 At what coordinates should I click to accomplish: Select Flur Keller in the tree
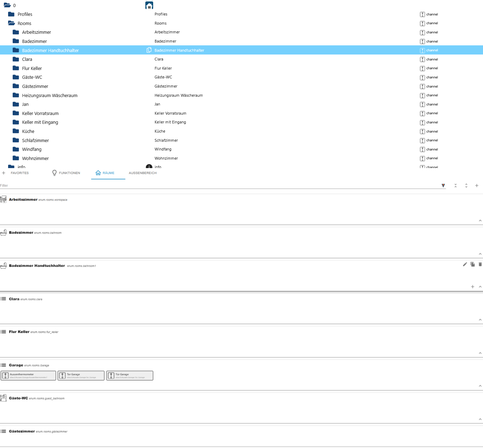pyautogui.click(x=32, y=68)
